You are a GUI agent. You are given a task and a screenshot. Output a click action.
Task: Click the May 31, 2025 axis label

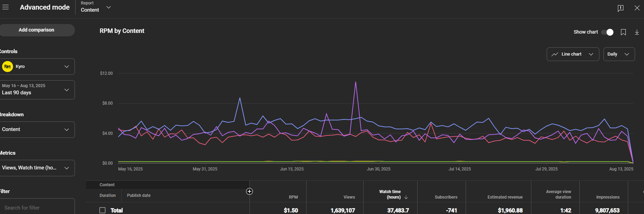[205, 169]
